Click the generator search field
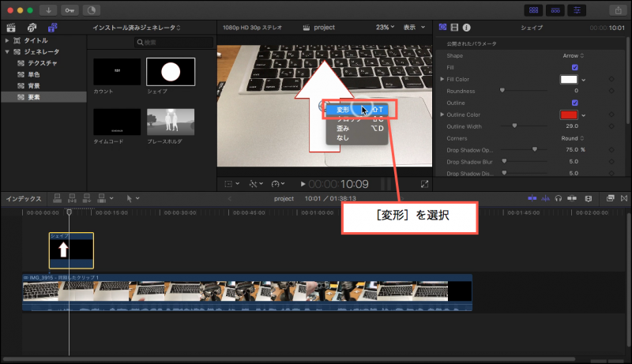The height and width of the screenshot is (364, 632). (x=173, y=43)
